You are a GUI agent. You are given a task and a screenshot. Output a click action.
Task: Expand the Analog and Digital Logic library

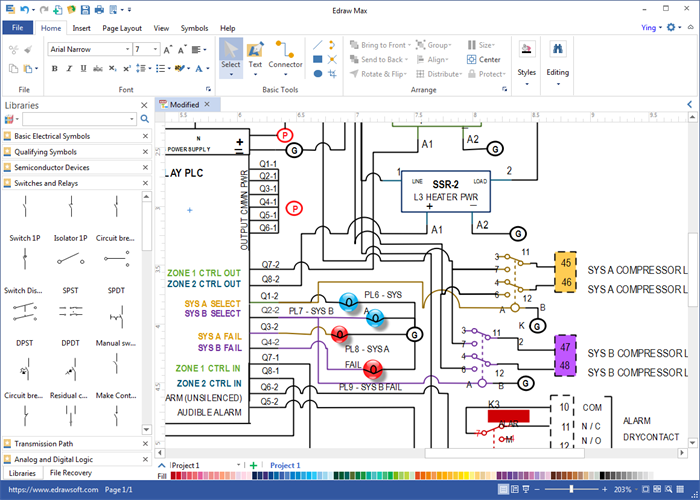click(x=58, y=458)
